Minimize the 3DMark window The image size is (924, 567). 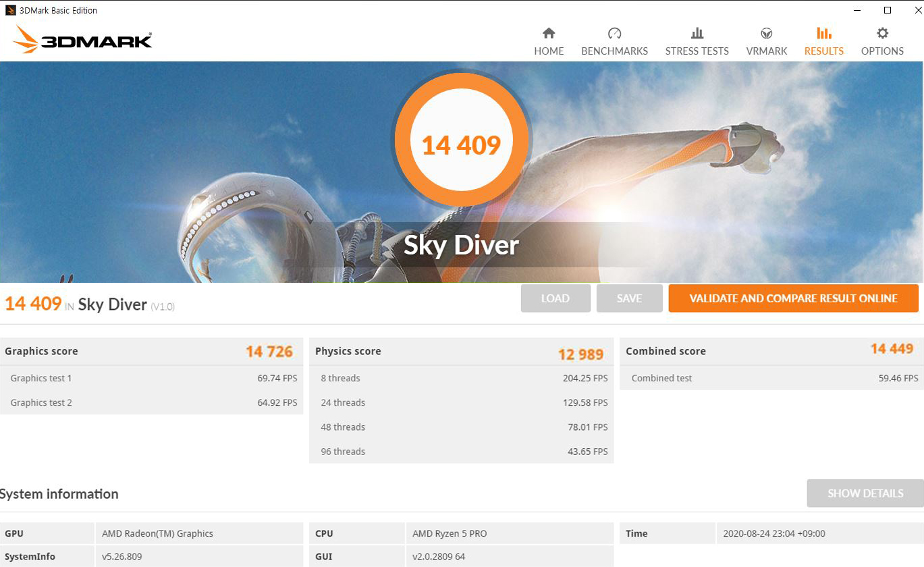click(857, 10)
